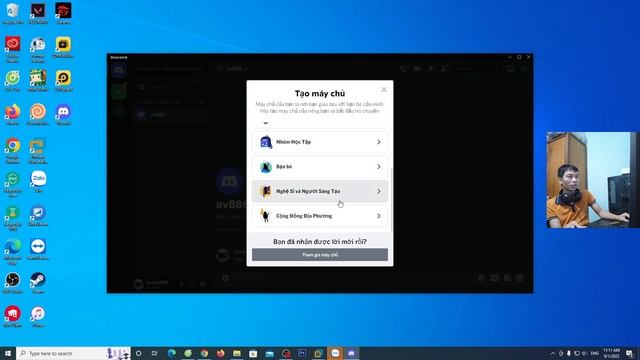
Task: Select the Discord desktop shortcut
Action: [63, 114]
